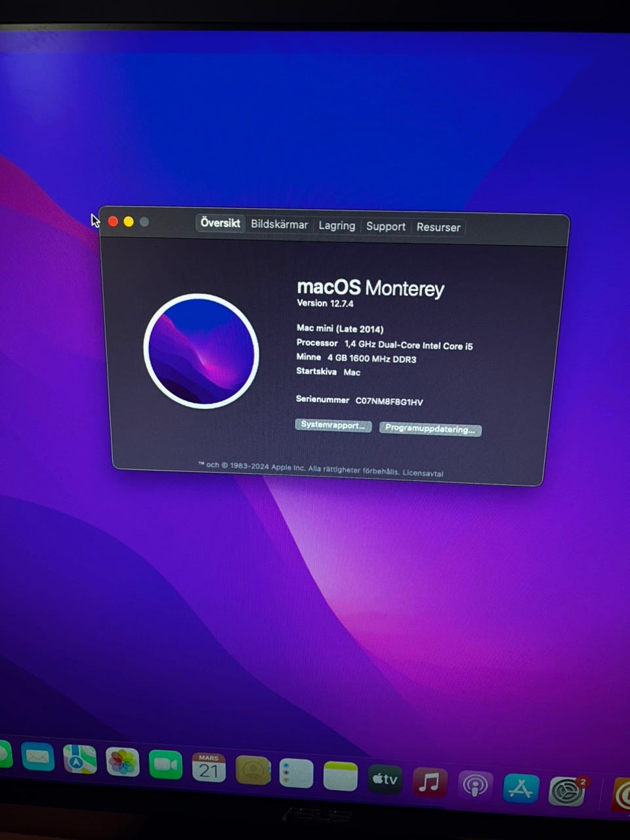This screenshot has height=840, width=630.
Task: Select the Lagring tab
Action: pyautogui.click(x=337, y=226)
